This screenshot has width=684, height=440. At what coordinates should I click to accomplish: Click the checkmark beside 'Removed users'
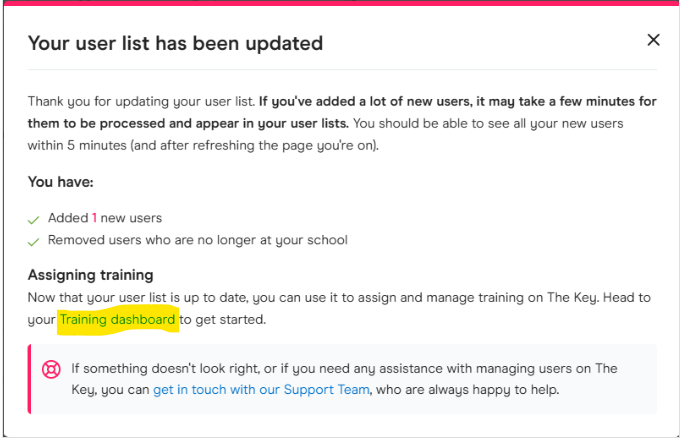coord(35,241)
